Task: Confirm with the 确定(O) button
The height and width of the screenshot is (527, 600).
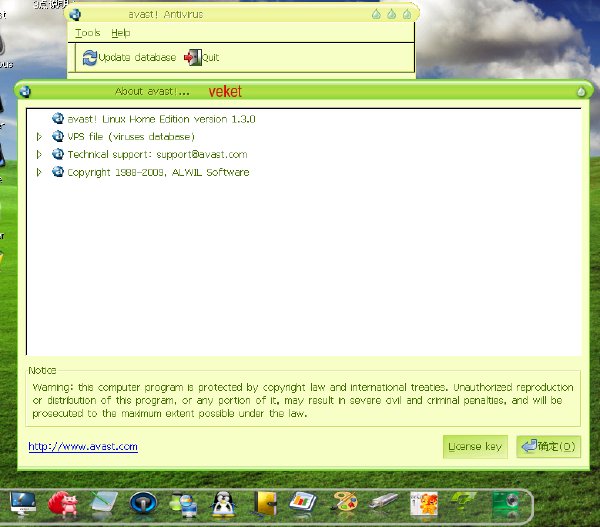Action: tap(548, 447)
